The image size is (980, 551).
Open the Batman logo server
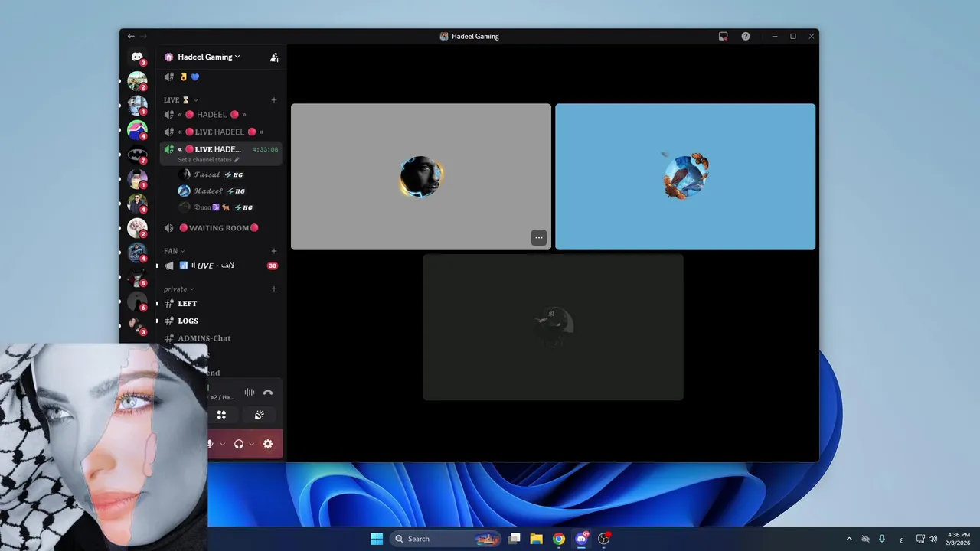click(137, 155)
